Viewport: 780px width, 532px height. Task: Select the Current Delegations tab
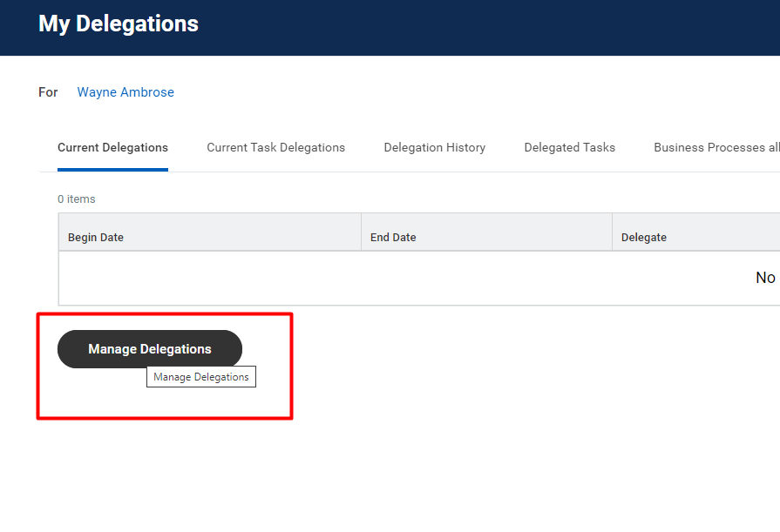pos(113,148)
